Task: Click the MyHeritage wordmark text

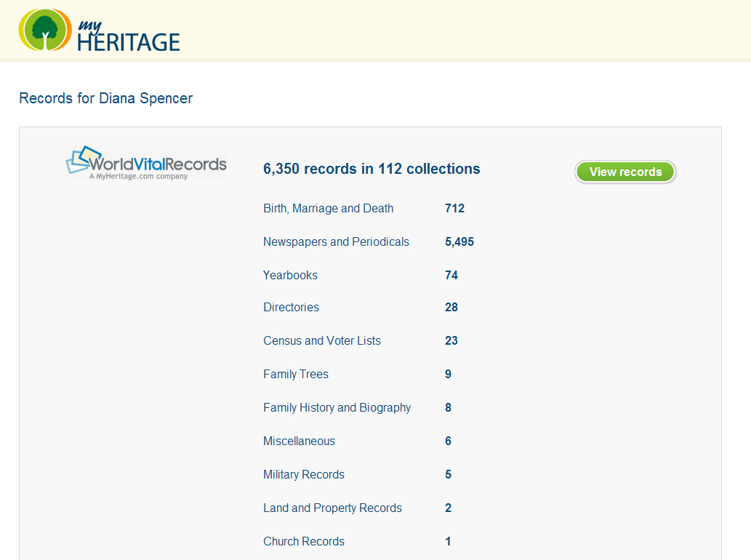Action: tap(129, 36)
